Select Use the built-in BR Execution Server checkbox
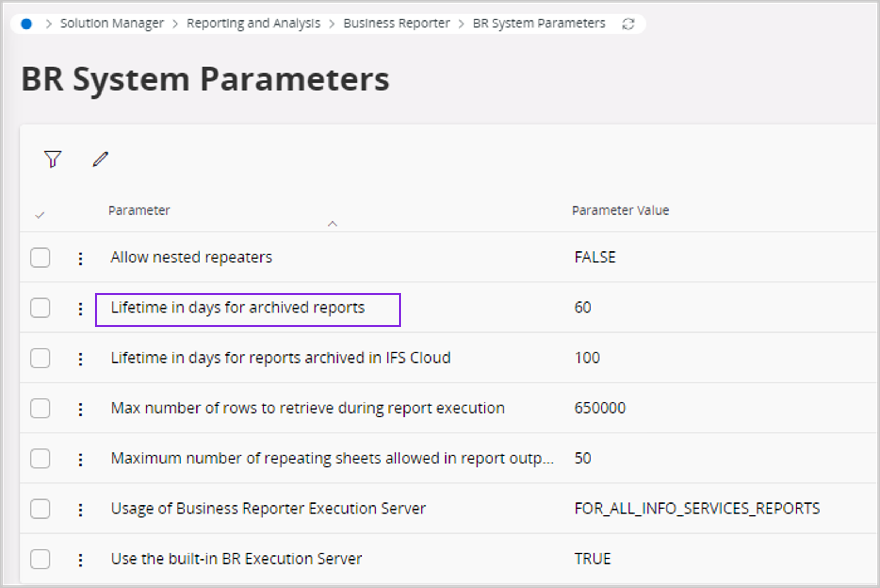 [40, 559]
